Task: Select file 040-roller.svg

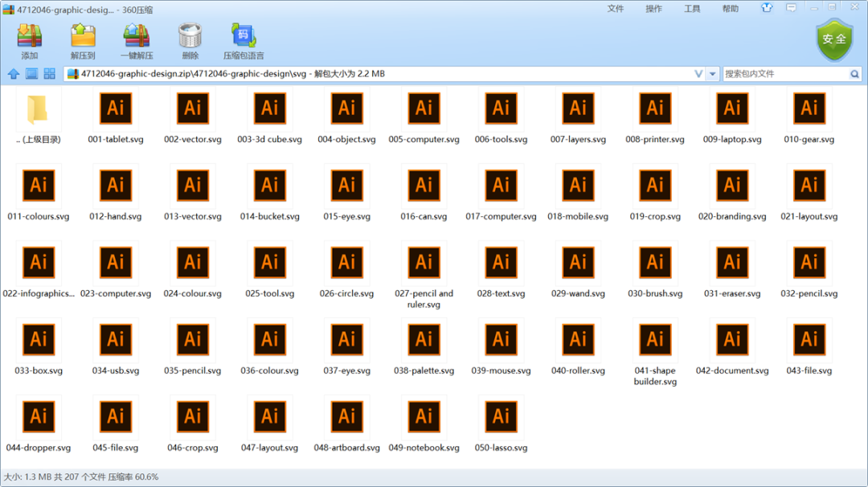Action: point(578,348)
